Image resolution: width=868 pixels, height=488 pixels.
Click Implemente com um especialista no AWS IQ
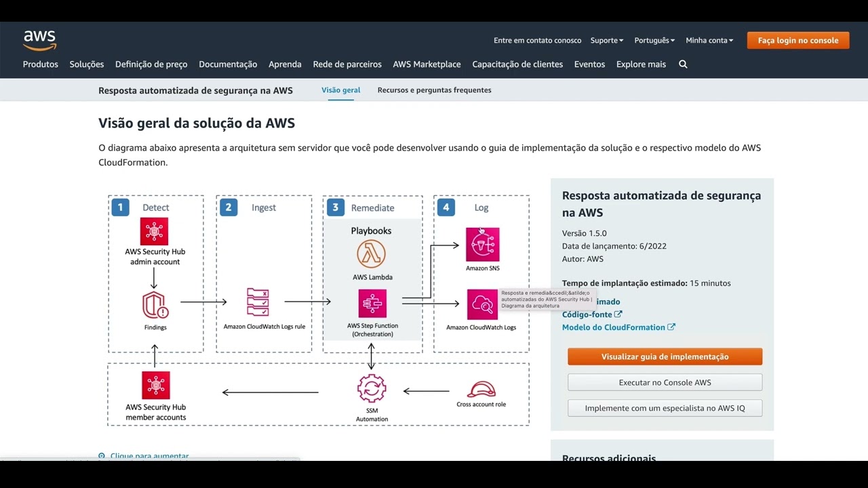coord(665,408)
